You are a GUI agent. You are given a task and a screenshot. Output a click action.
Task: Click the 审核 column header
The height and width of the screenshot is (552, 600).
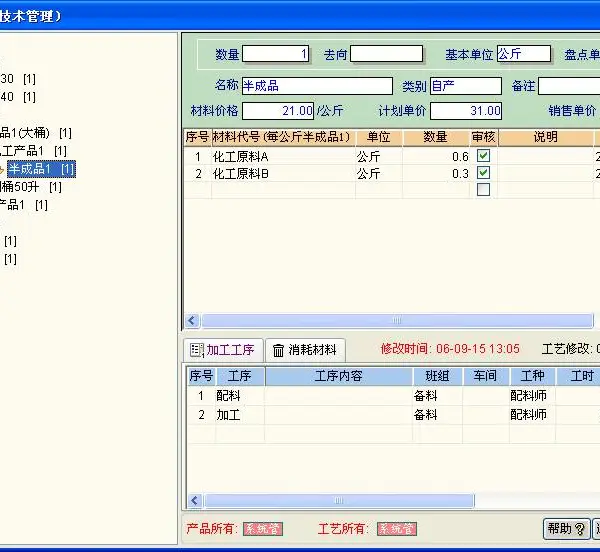coord(484,137)
